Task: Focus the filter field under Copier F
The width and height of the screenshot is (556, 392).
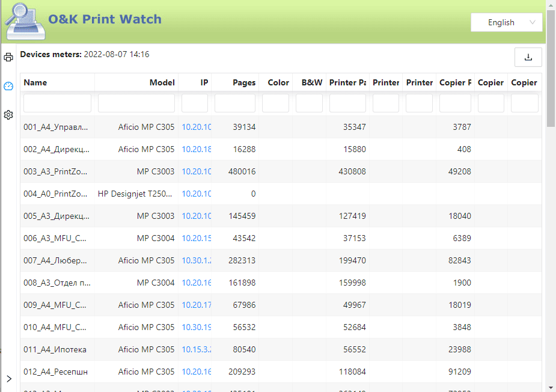Action: coord(455,103)
